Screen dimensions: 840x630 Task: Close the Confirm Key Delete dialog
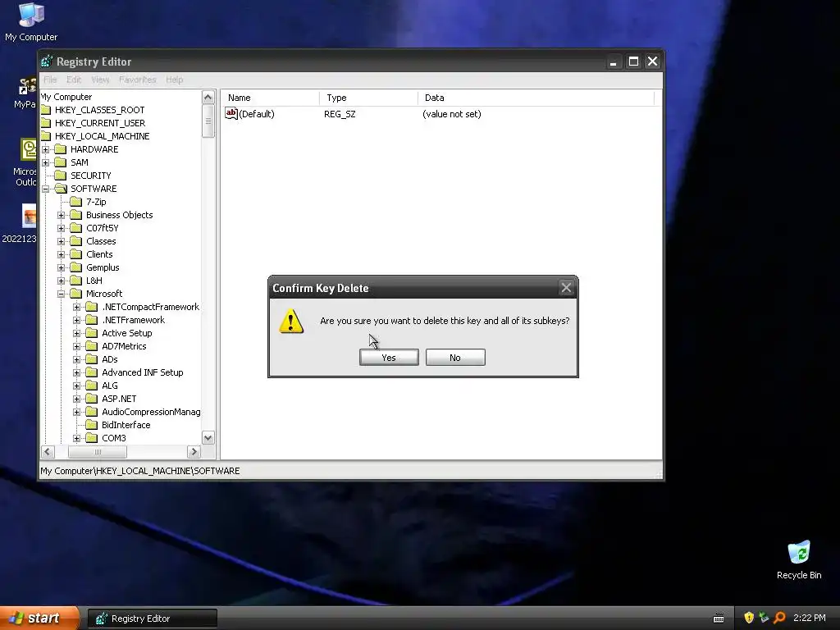pyautogui.click(x=566, y=288)
